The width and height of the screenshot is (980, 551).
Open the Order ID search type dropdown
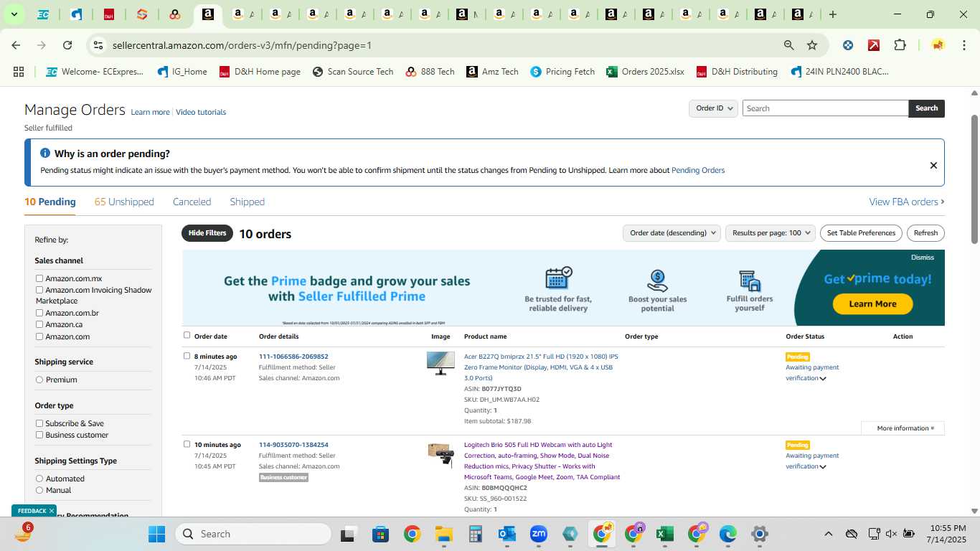(x=714, y=108)
